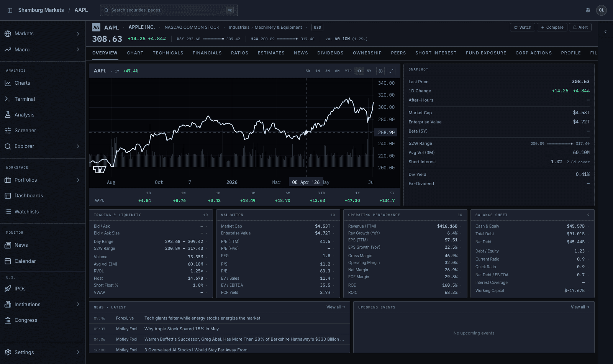Click the Explorer magnifier icon
Screen dimensions: 613x364
coord(8,146)
